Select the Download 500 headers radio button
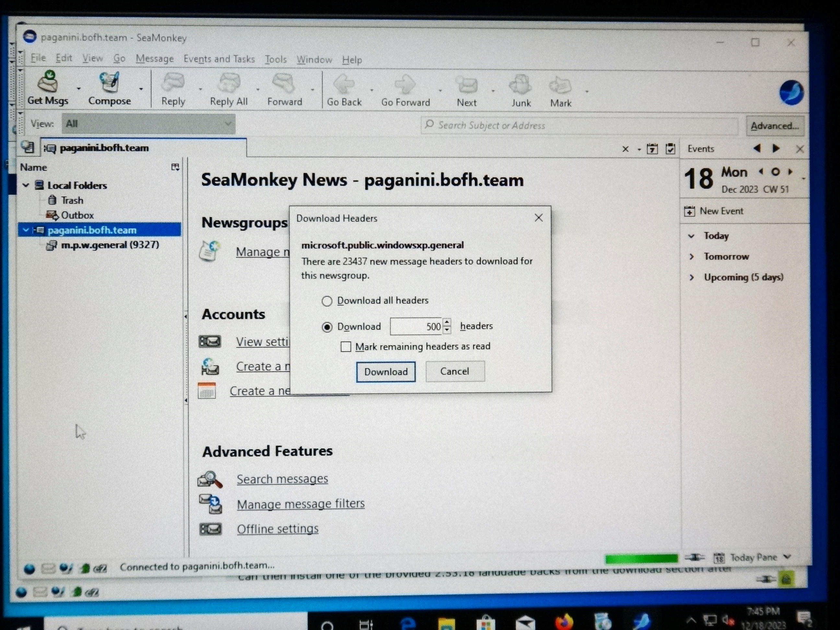This screenshot has height=630, width=840. [x=327, y=327]
